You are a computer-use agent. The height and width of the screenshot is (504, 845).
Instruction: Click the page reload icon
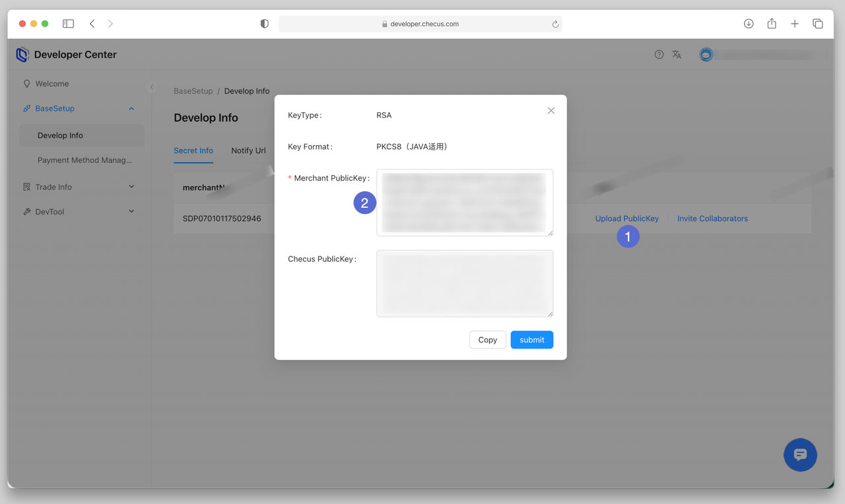pos(555,24)
